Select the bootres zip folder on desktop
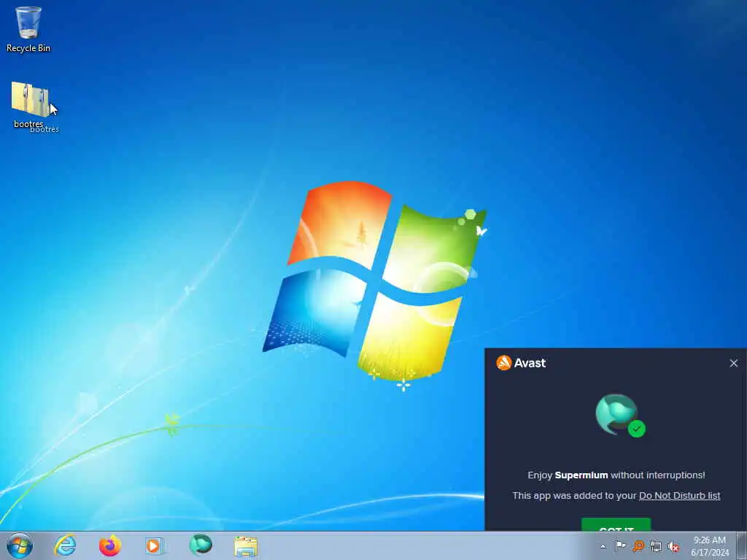The height and width of the screenshot is (560, 747). point(29,104)
